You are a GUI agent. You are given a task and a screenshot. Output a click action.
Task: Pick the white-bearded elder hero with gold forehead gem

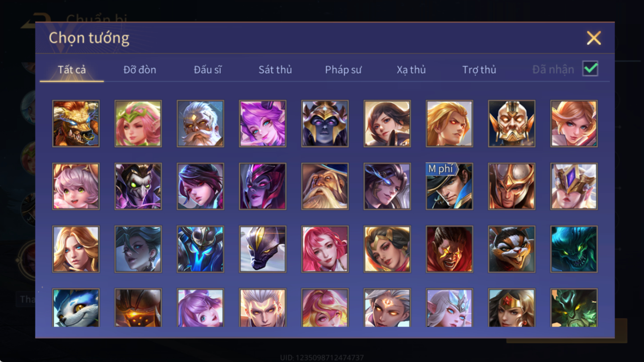click(x=200, y=124)
